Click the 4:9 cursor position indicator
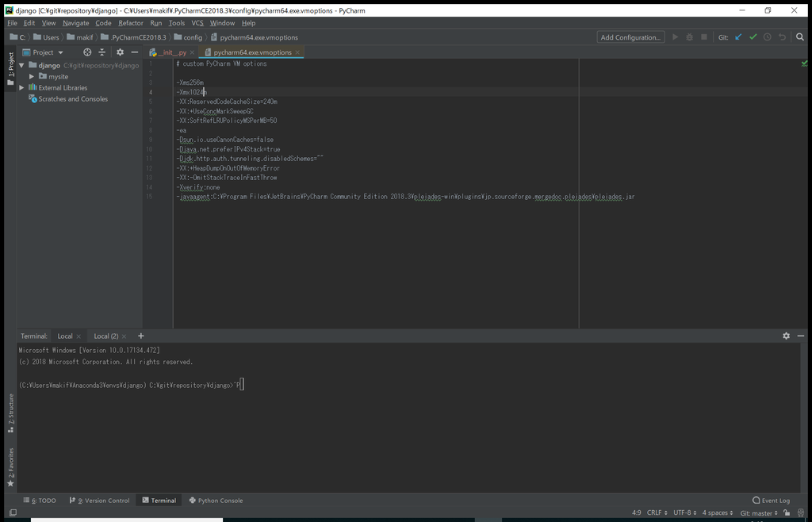Screen dimensions: 812x522 (637, 512)
